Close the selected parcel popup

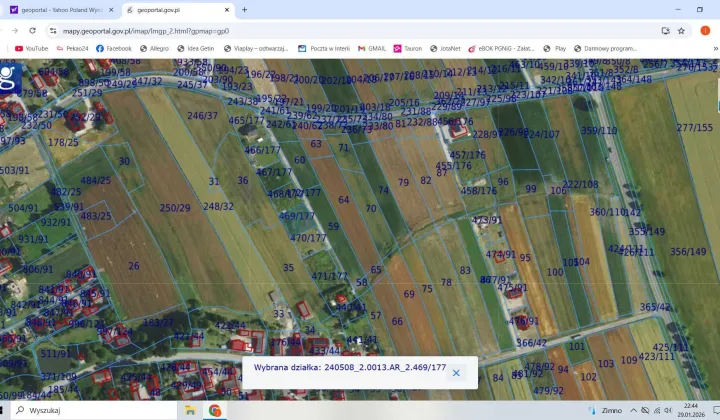pyautogui.click(x=456, y=373)
